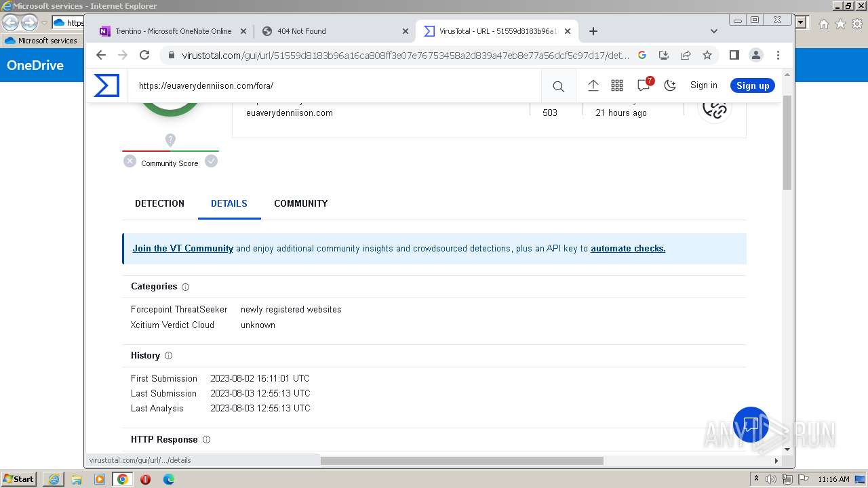Reload the VirusTotal page
The width and height of the screenshot is (868, 488).
(x=144, y=55)
